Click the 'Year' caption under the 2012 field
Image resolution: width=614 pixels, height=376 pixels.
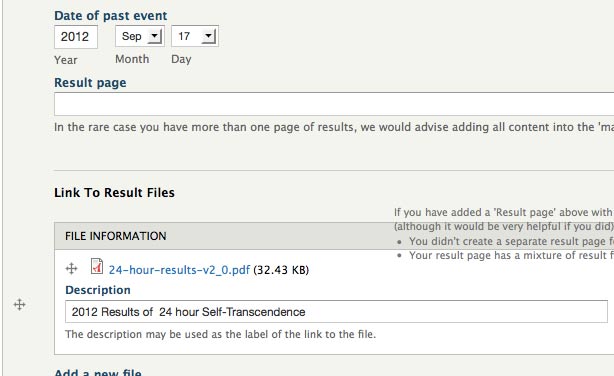tap(66, 60)
